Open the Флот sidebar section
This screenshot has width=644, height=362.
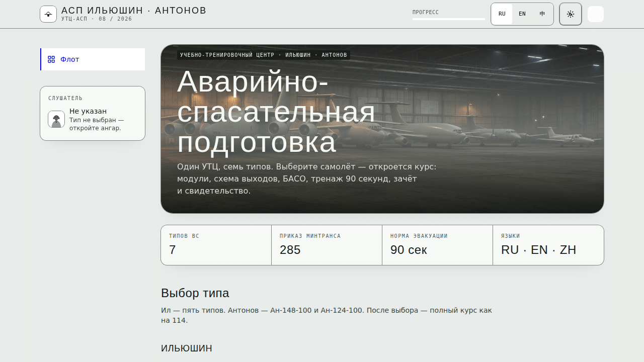click(x=93, y=59)
